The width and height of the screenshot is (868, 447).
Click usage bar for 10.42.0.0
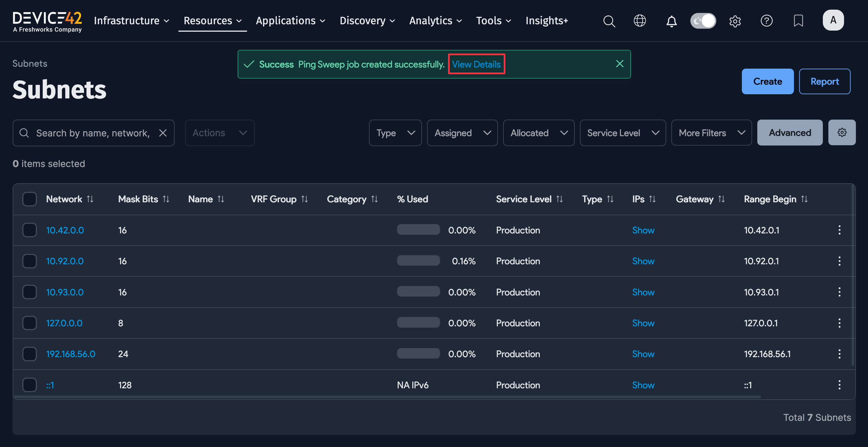click(x=418, y=230)
